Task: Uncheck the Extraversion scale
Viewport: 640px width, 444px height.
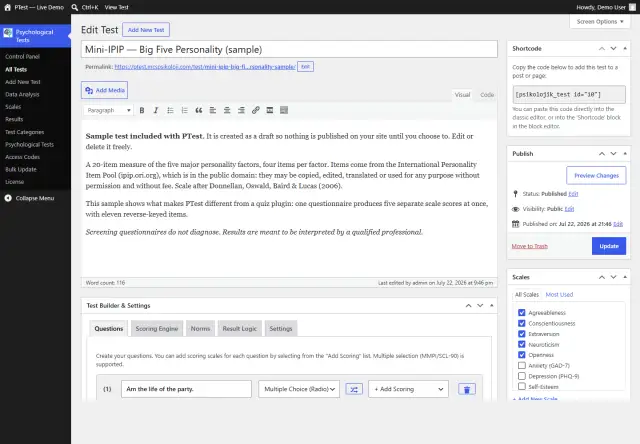Action: [522, 334]
